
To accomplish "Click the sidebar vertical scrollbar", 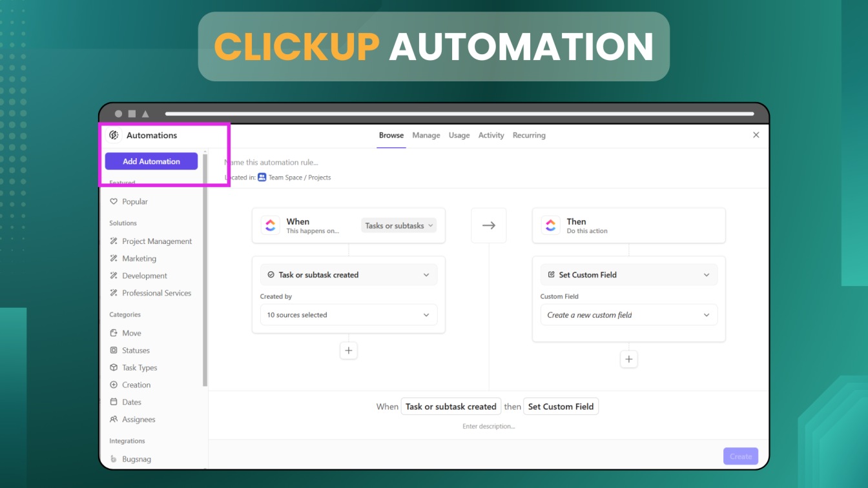I will point(205,270).
